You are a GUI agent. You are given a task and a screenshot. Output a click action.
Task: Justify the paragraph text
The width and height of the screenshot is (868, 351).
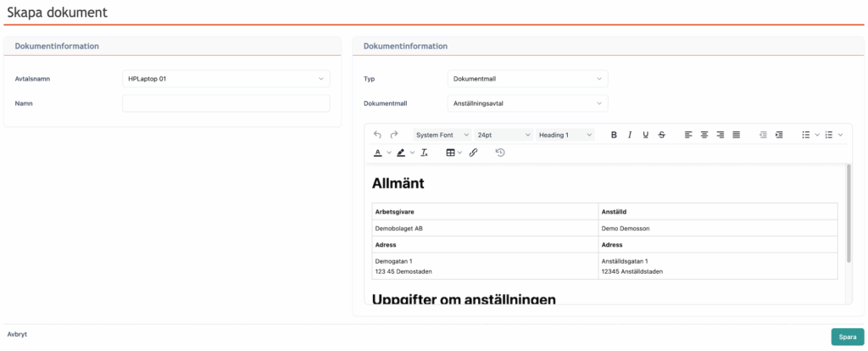pos(736,135)
